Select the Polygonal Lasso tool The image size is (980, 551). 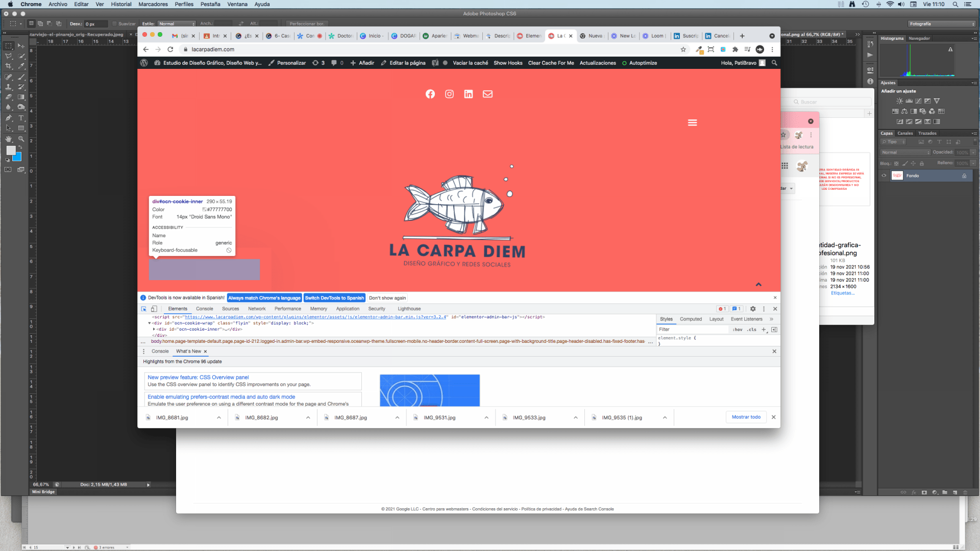tap(9, 56)
